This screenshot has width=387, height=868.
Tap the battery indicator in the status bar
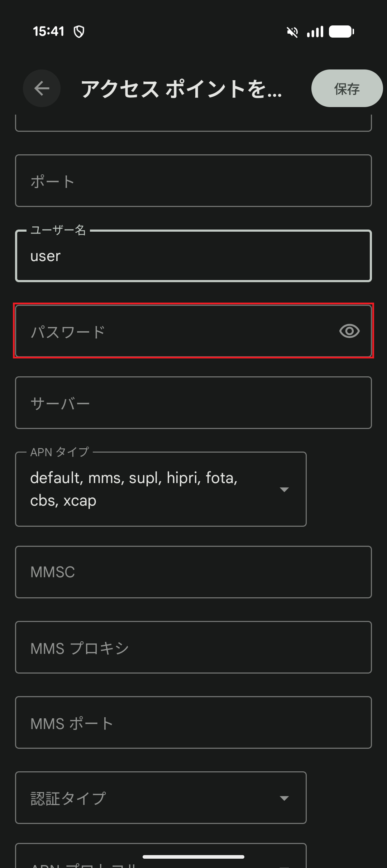pyautogui.click(x=340, y=32)
